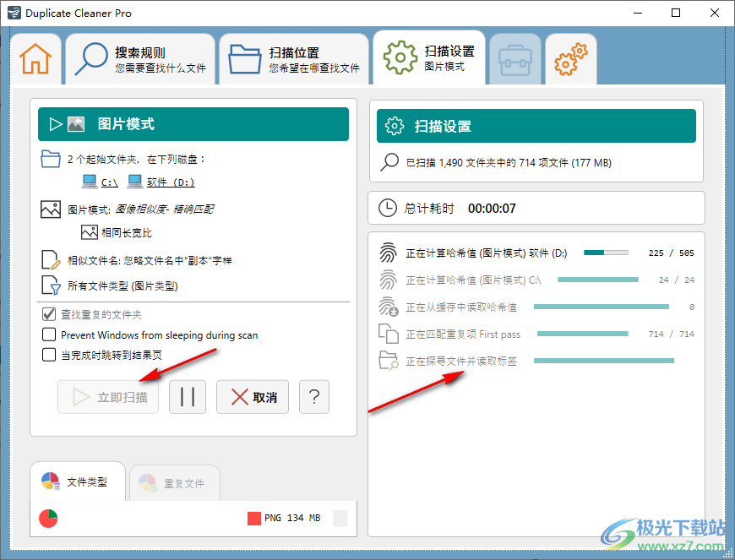Viewport: 735px width, 560px height.
Task: Click the 所有文件类型 (图片类型) text
Action: pyautogui.click(x=122, y=285)
